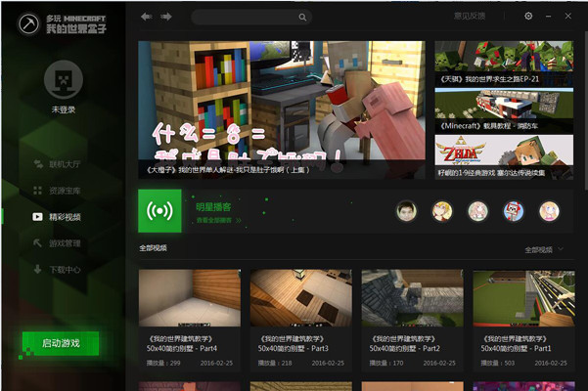Screen dimensions: 588x391
Task: Open the Zelda classic games video thumbnail
Action: 504,157
